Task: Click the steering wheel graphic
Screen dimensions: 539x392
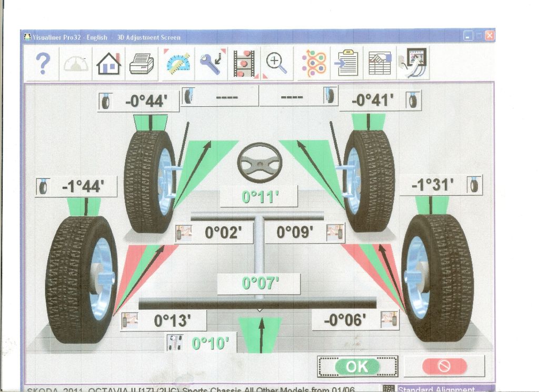Action: (x=259, y=163)
